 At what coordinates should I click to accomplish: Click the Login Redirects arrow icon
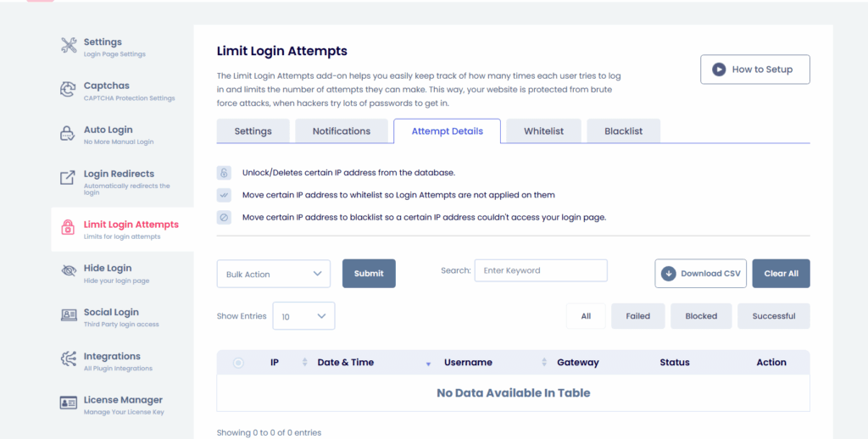point(69,178)
